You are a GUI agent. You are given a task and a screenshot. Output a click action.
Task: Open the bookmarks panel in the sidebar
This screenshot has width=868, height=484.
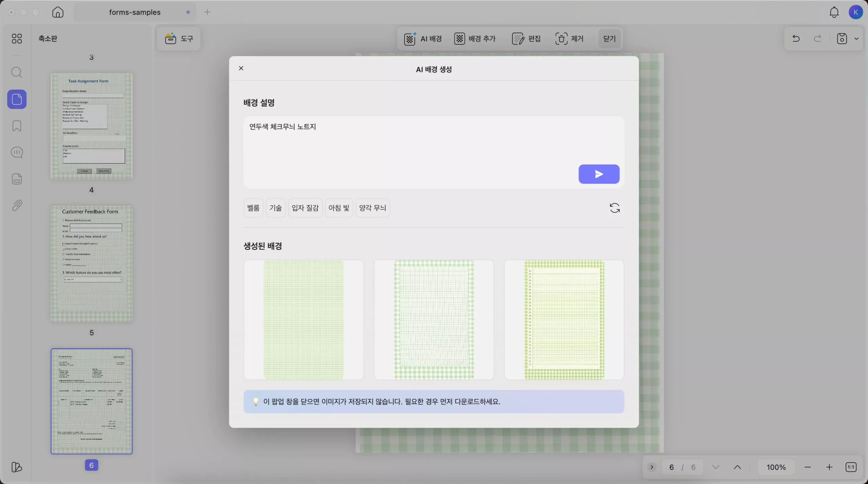tap(17, 126)
